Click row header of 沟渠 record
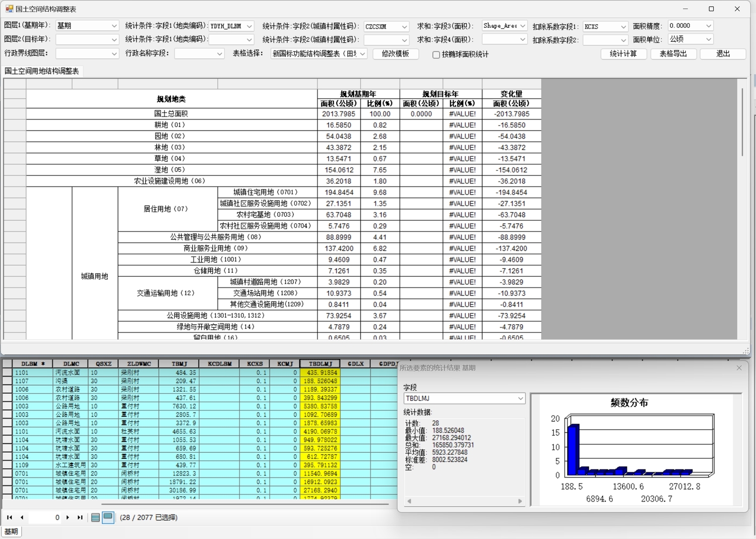 click(7, 381)
